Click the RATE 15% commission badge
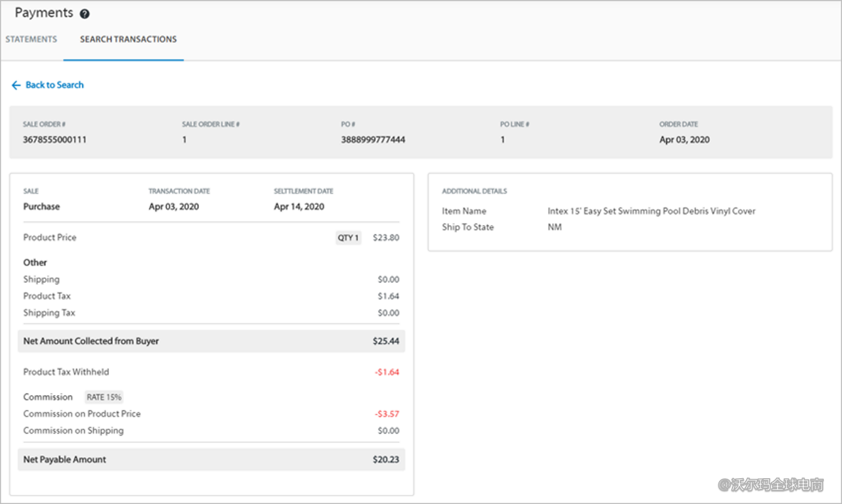The width and height of the screenshot is (842, 504). point(104,397)
